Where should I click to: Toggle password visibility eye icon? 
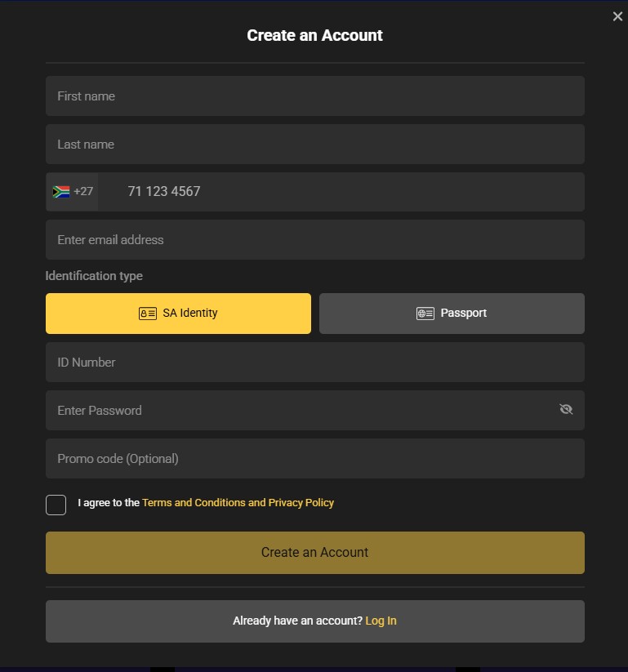[x=566, y=410]
